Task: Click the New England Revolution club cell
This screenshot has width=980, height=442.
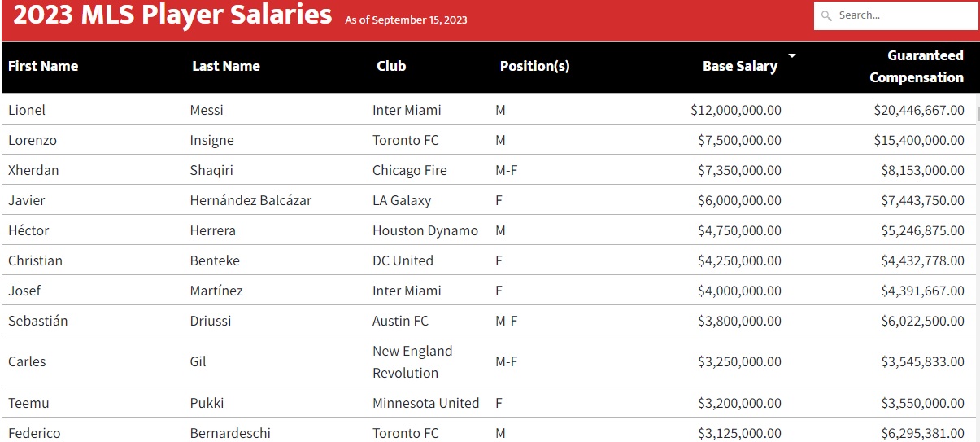Action: [412, 361]
